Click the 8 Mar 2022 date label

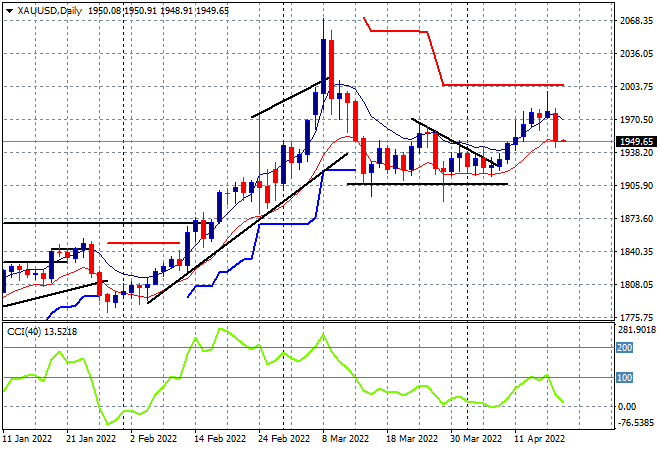pos(345,439)
